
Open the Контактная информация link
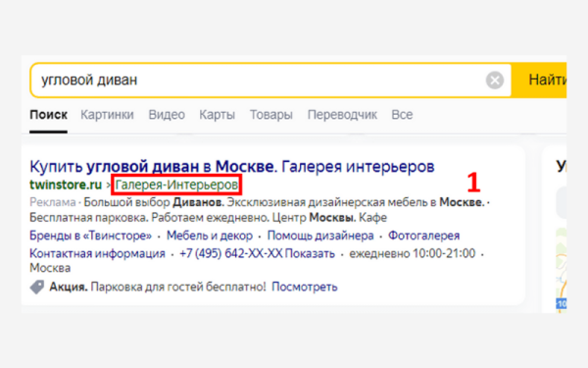97,253
